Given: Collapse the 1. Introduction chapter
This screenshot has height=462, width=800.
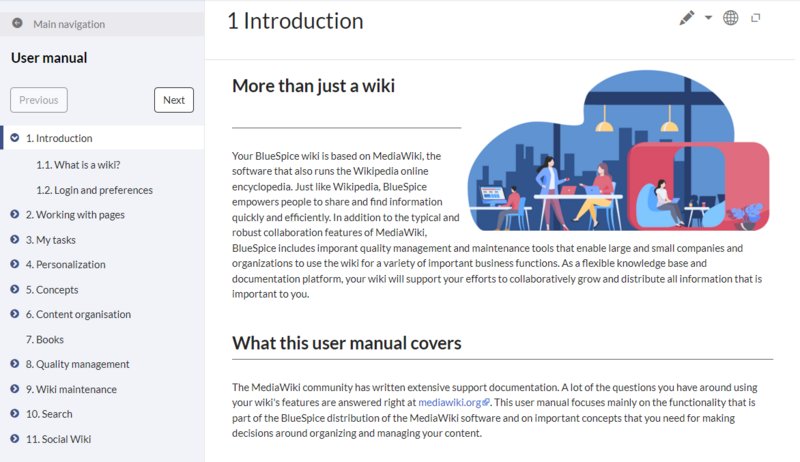Looking at the screenshot, I should (15, 139).
